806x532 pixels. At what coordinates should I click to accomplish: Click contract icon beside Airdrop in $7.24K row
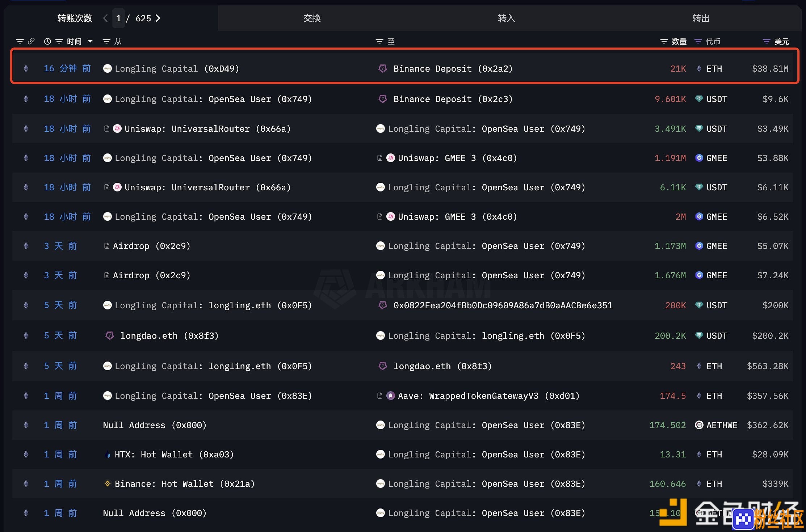click(x=107, y=275)
